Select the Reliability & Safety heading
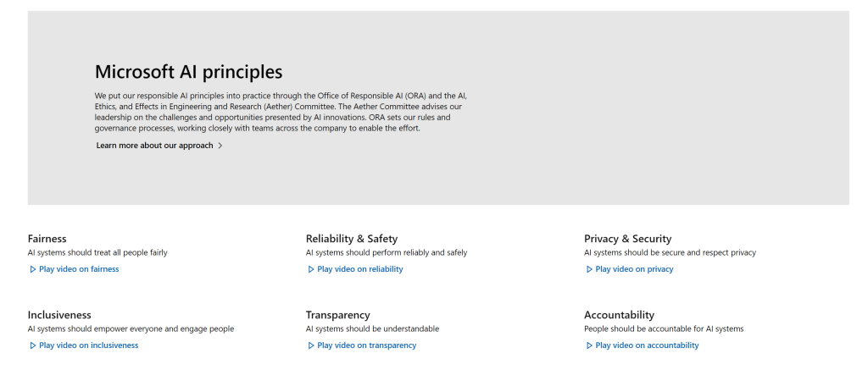868x370 pixels. 351,239
